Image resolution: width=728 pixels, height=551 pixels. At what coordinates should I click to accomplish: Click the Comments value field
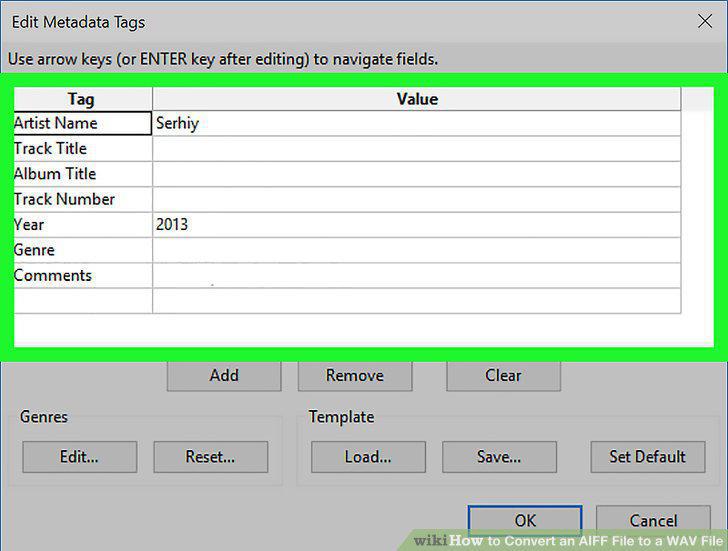pyautogui.click(x=417, y=276)
